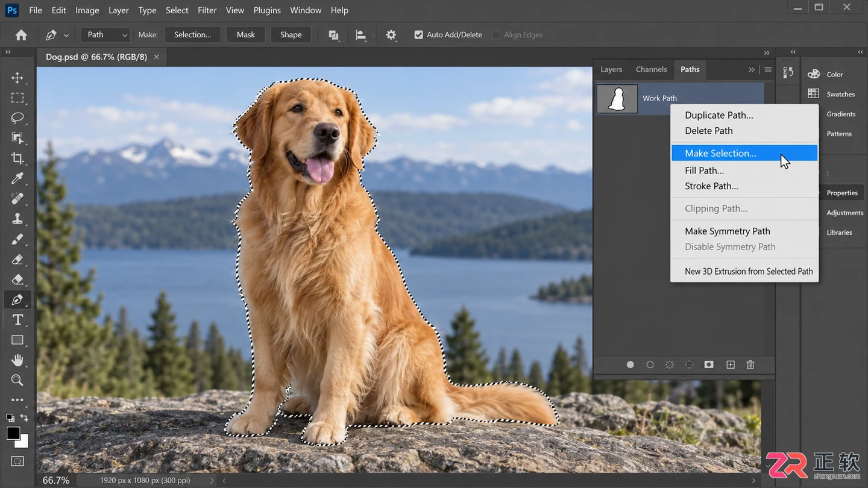Click the Shape button in options bar
Screen dimensions: 868x488
(291, 35)
